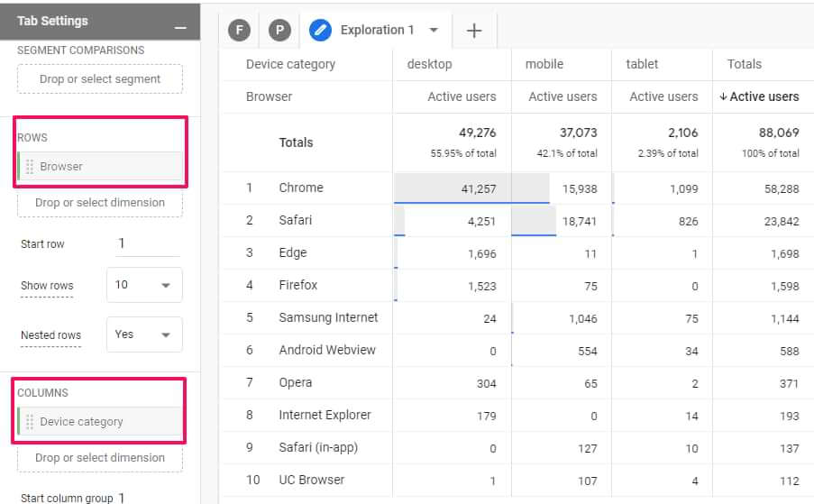Click Drop or select segment box
814x504 pixels.
tap(100, 79)
